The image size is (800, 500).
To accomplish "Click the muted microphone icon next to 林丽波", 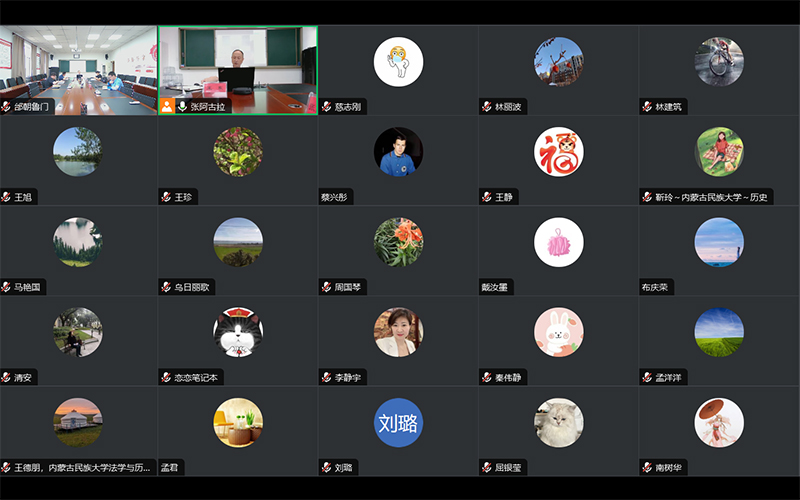I will click(x=487, y=107).
